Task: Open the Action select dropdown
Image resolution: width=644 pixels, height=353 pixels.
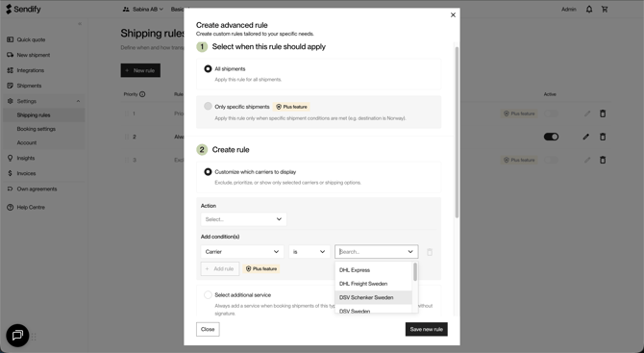Action: tap(243, 219)
